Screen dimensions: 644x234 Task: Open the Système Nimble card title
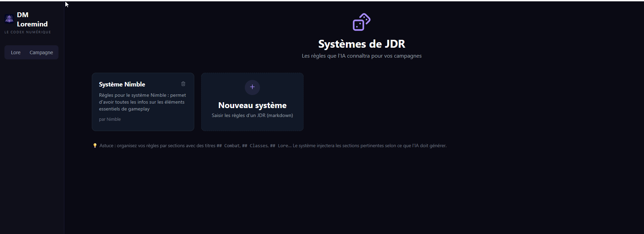tap(122, 84)
